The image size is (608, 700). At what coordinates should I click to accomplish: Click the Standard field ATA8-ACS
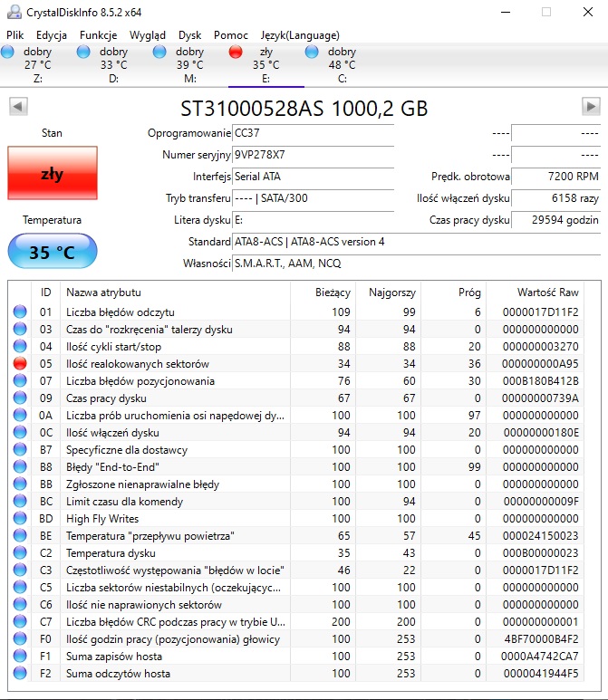coord(416,242)
